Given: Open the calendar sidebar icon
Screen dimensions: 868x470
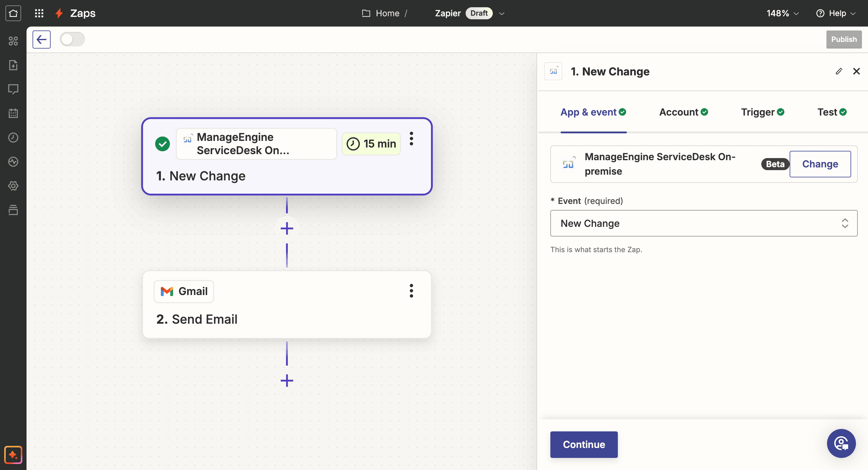Looking at the screenshot, I should click(x=13, y=113).
